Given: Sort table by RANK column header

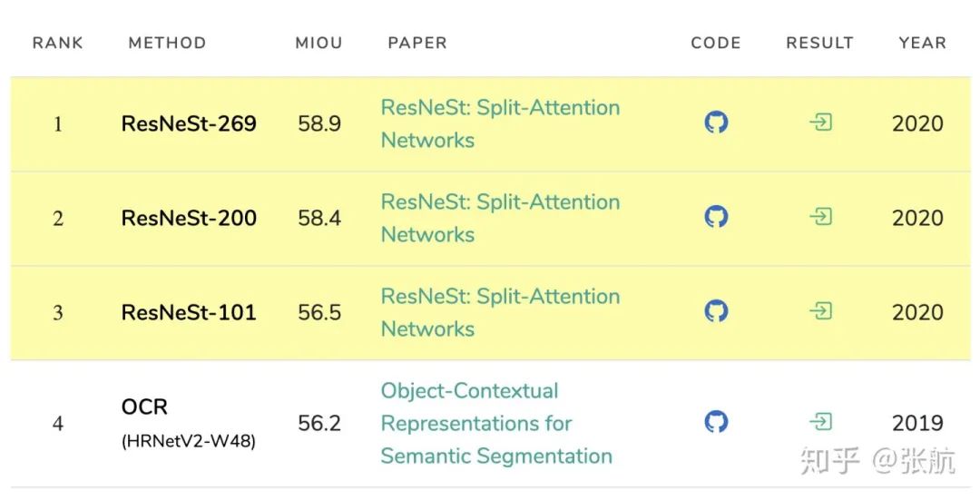Looking at the screenshot, I should [57, 43].
